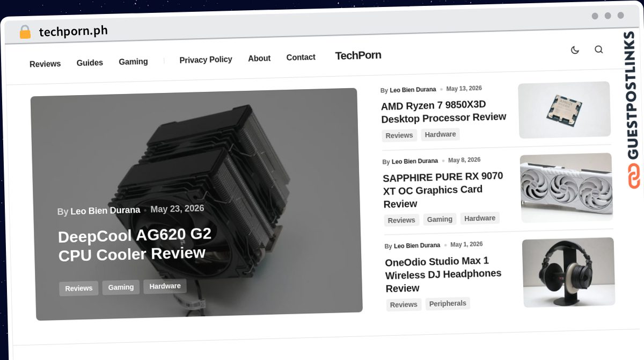Screen dimensions: 644x360
Task: Click Reviews tag under OneOdio article
Action: (x=404, y=305)
